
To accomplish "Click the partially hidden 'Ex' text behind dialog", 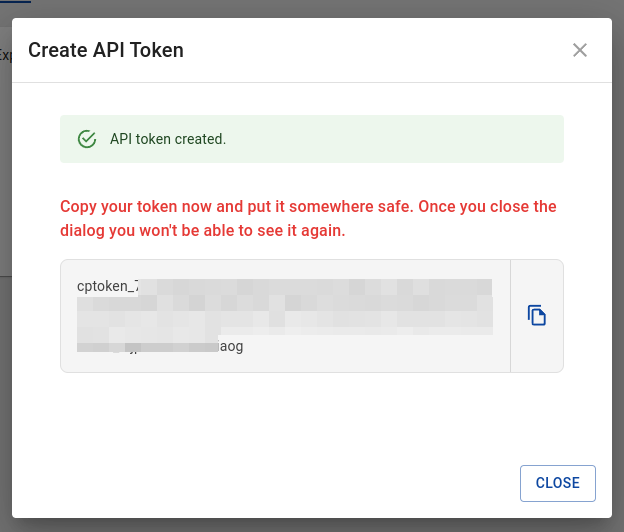I will coord(6,55).
